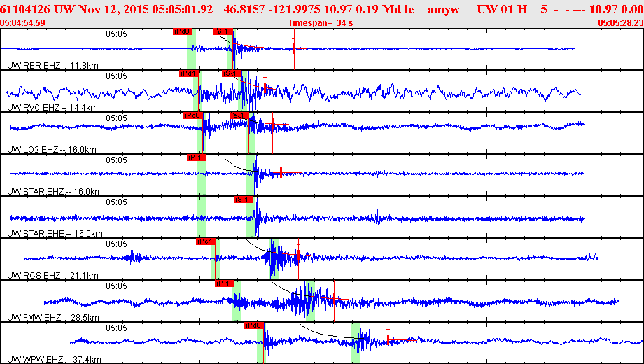
Task: Select the iPd0 P-pick flag on RER trace
Action: pyautogui.click(x=183, y=31)
